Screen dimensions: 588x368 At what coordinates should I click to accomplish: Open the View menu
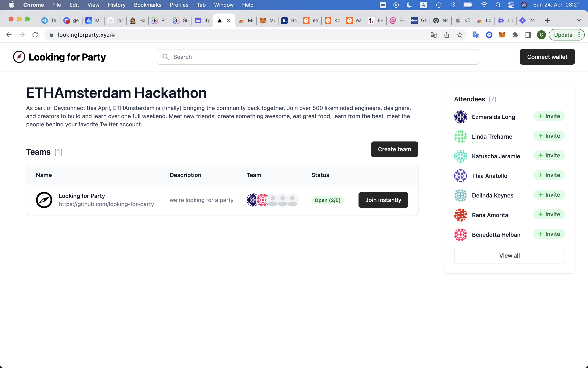tap(93, 5)
